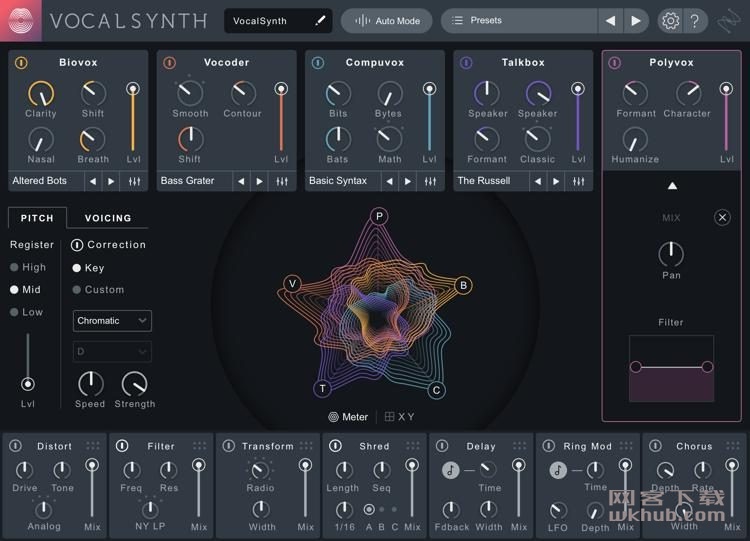The image size is (750, 541).
Task: Click the Vocoder Lvl slider handle
Action: click(281, 89)
